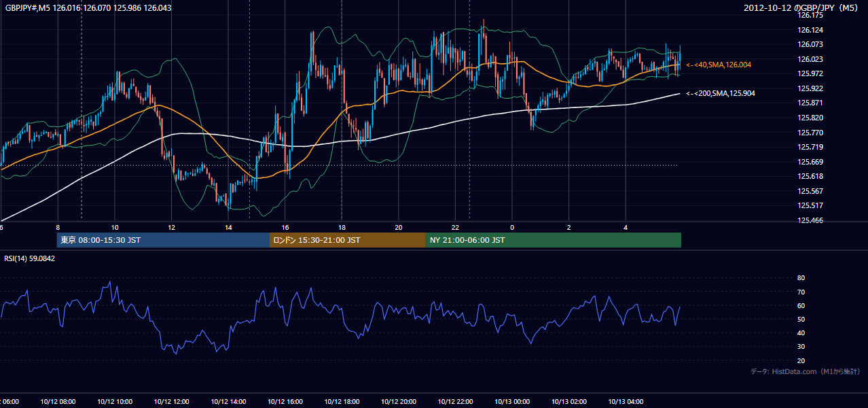Click price level 125.871 on axis
Viewport: 868px width, 408px height.
(810, 103)
